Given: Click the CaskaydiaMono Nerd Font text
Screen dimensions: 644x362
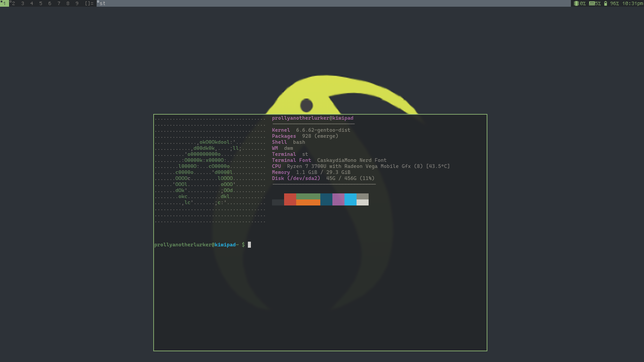Looking at the screenshot, I should click(x=352, y=160).
